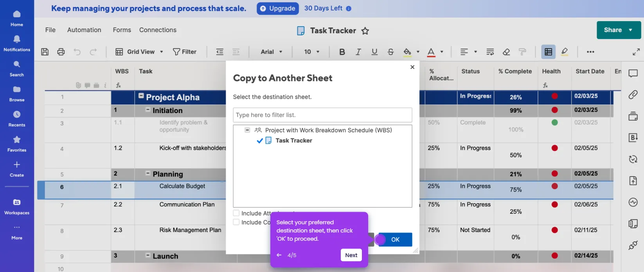Open conditional formatting grid icon
This screenshot has height=272, width=644.
point(549,52)
